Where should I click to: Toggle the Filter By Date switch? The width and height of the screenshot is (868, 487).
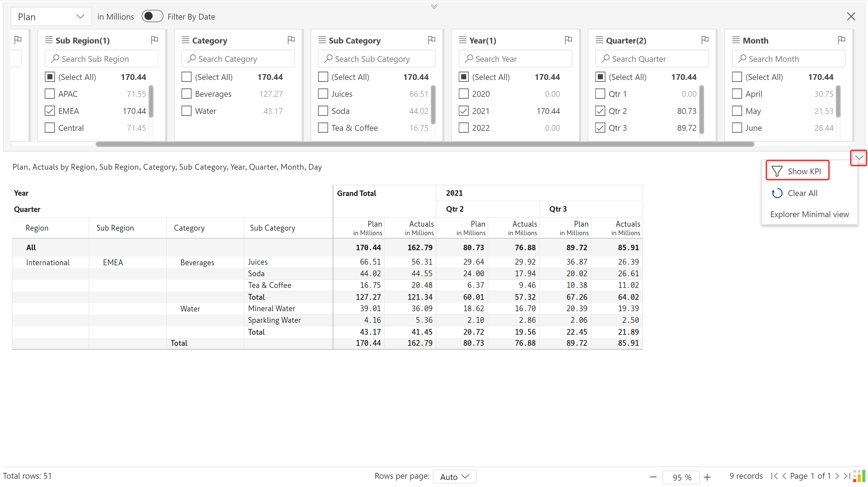152,16
